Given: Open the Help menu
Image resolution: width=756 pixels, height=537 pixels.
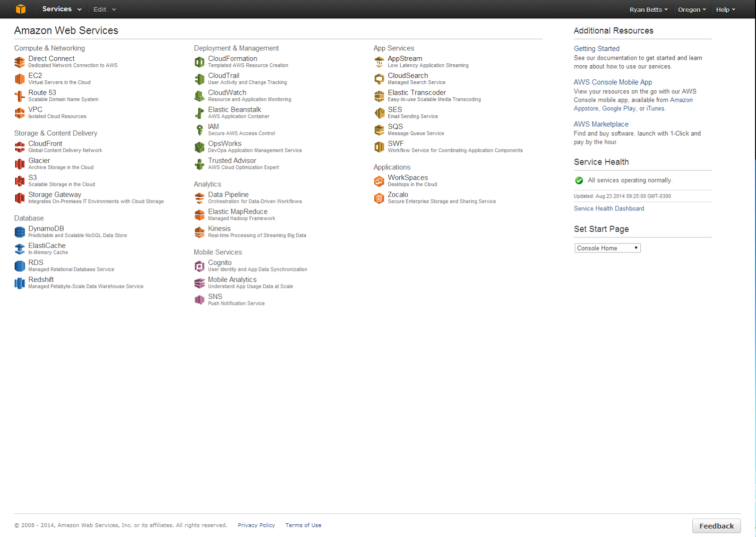Looking at the screenshot, I should point(726,9).
